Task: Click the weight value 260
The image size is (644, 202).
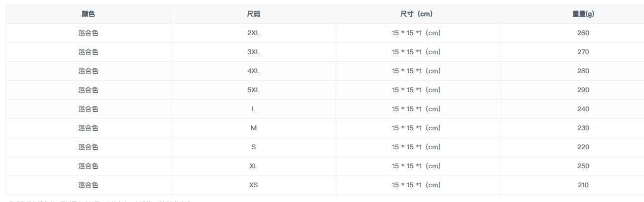Action: pyautogui.click(x=583, y=33)
